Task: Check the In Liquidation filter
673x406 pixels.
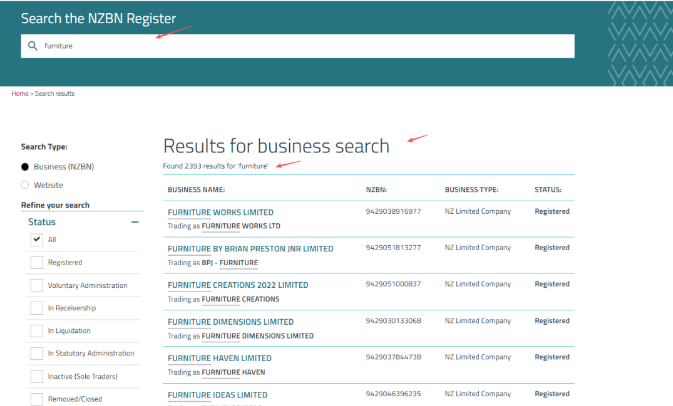Action: point(37,331)
